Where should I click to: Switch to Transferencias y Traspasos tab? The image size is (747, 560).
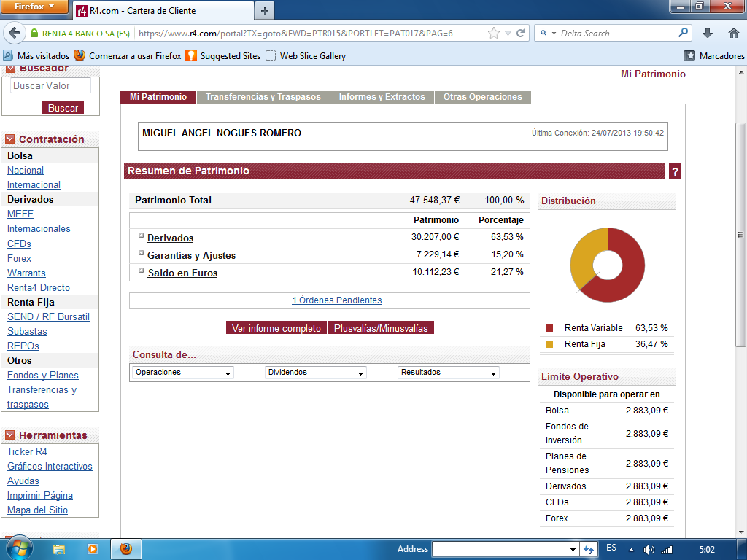tap(263, 97)
